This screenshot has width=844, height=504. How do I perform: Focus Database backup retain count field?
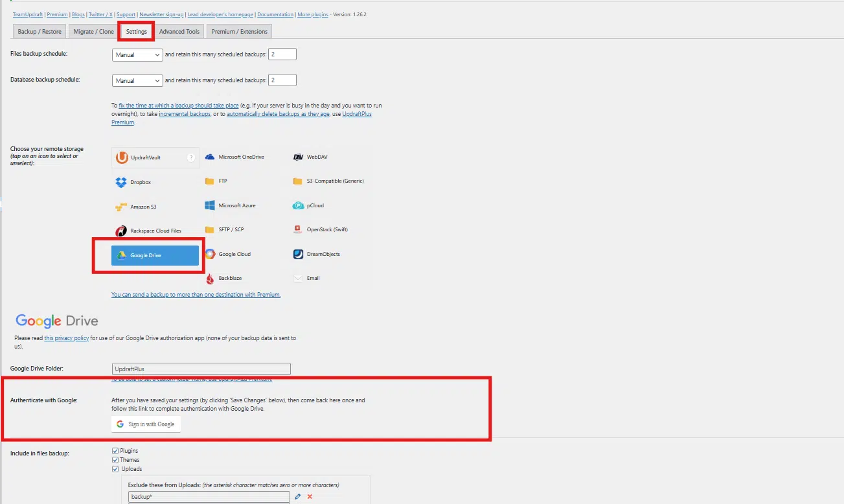pyautogui.click(x=282, y=80)
